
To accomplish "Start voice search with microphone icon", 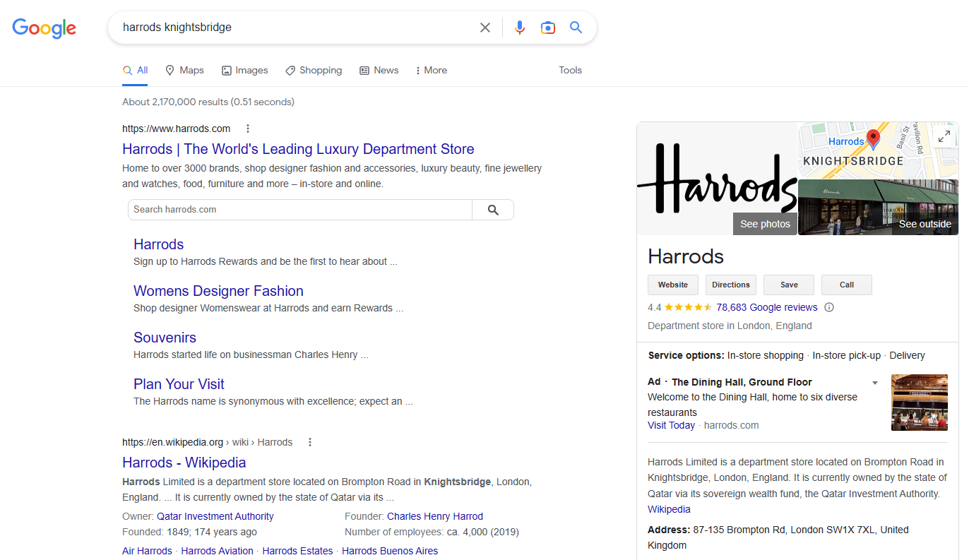I will coord(520,28).
